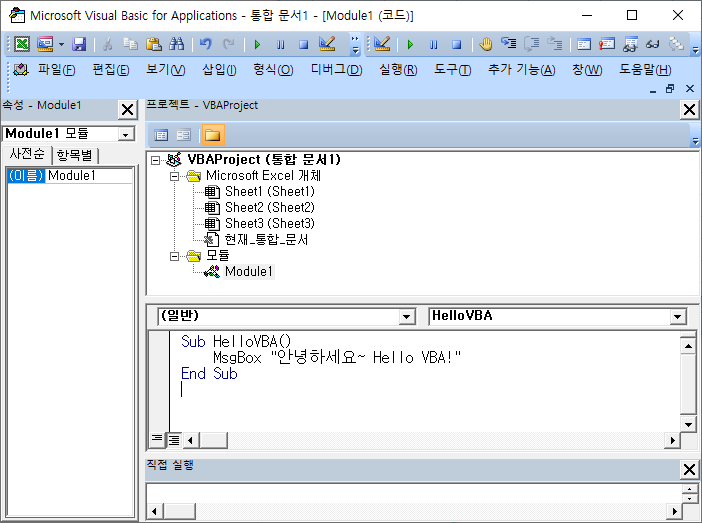The height and width of the screenshot is (523, 702).
Task: Open the 추가 기능(A) menu
Action: pos(522,69)
